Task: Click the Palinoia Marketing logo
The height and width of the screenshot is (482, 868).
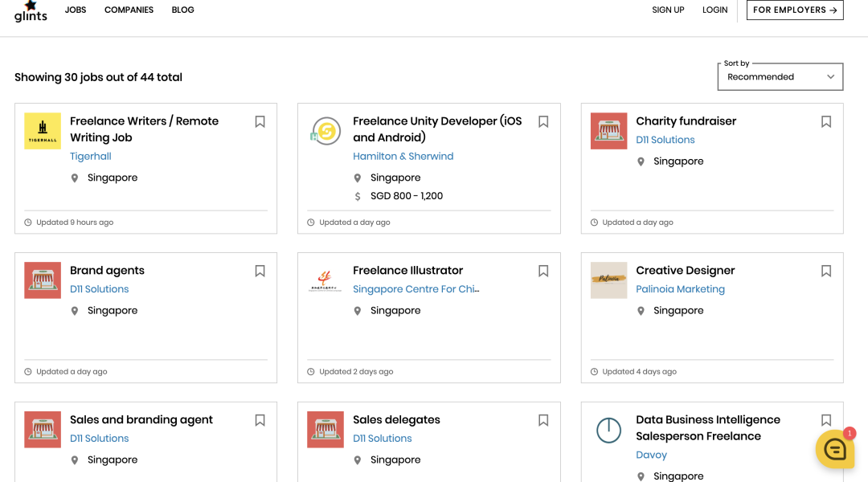Action: pos(609,280)
